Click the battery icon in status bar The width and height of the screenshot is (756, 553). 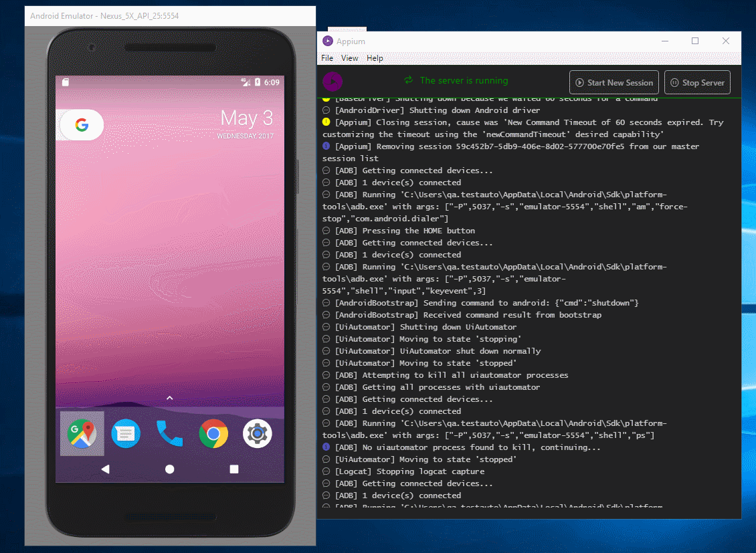258,82
